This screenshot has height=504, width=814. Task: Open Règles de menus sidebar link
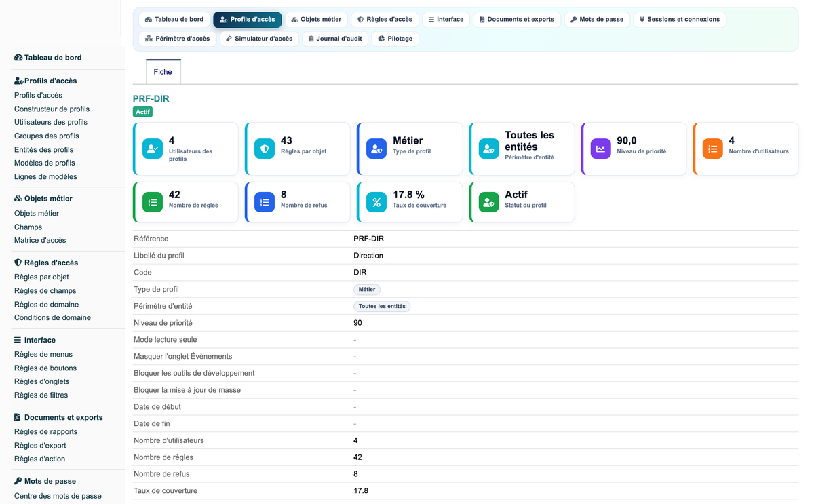click(43, 355)
